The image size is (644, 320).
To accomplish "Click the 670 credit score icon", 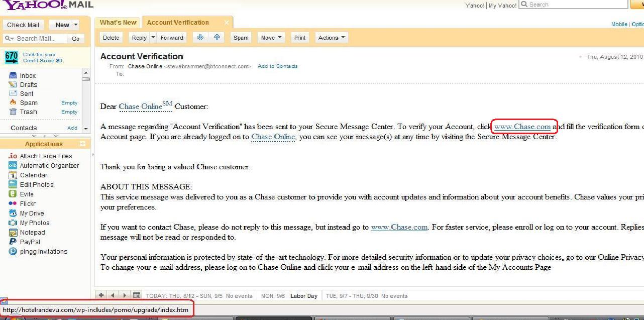I will 12,57.
